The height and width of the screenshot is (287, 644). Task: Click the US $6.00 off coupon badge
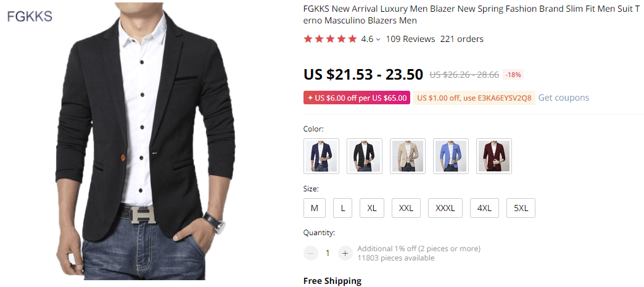[357, 98]
